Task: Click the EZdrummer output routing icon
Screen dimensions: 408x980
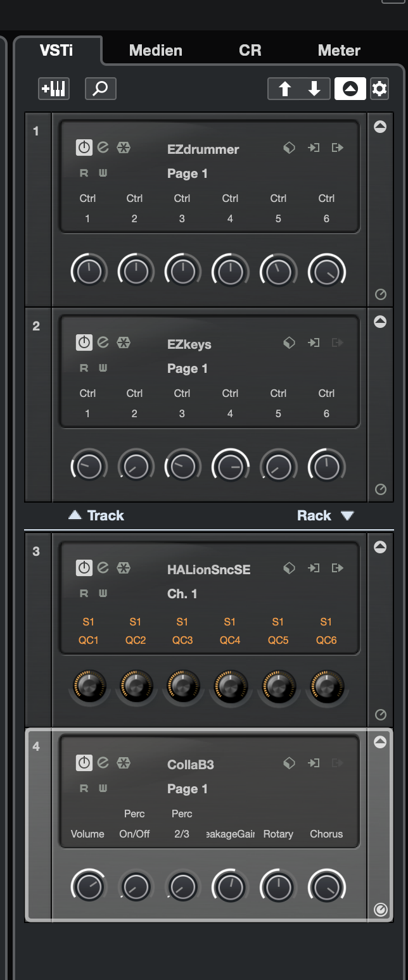Action: (338, 148)
